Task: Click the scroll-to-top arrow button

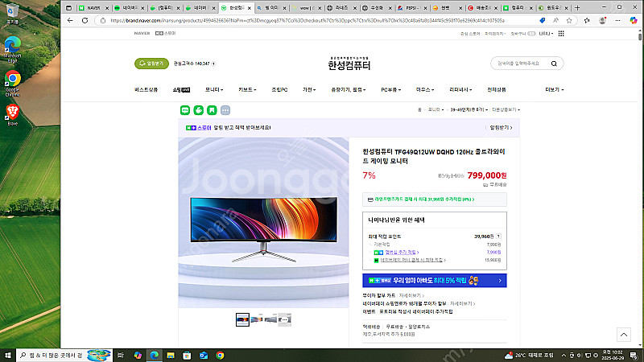Action: click(623, 335)
